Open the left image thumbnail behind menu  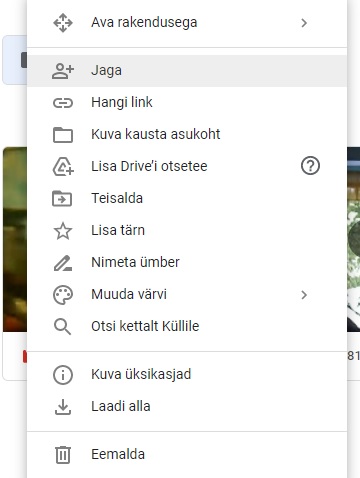(15, 239)
